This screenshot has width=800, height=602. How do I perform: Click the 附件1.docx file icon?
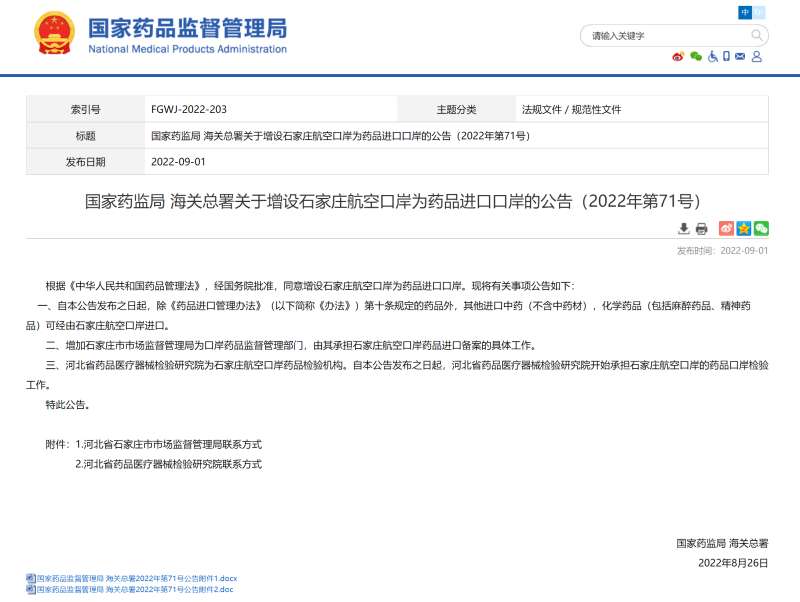(31, 579)
